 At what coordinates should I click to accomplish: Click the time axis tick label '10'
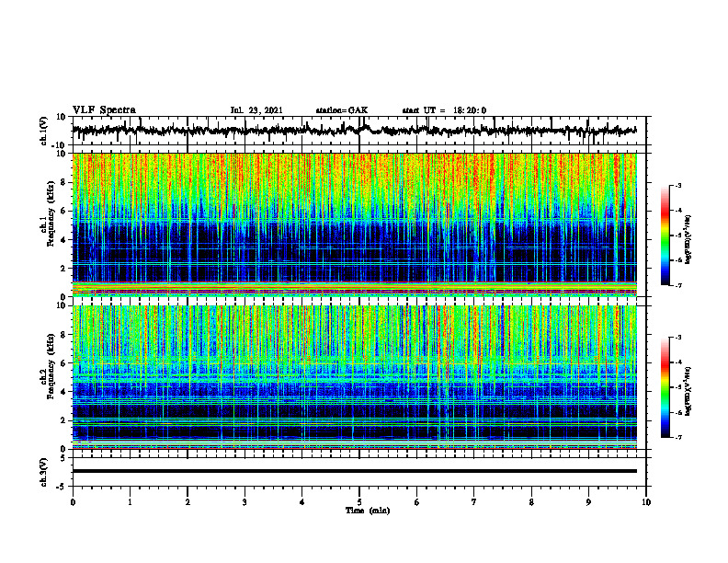click(646, 502)
